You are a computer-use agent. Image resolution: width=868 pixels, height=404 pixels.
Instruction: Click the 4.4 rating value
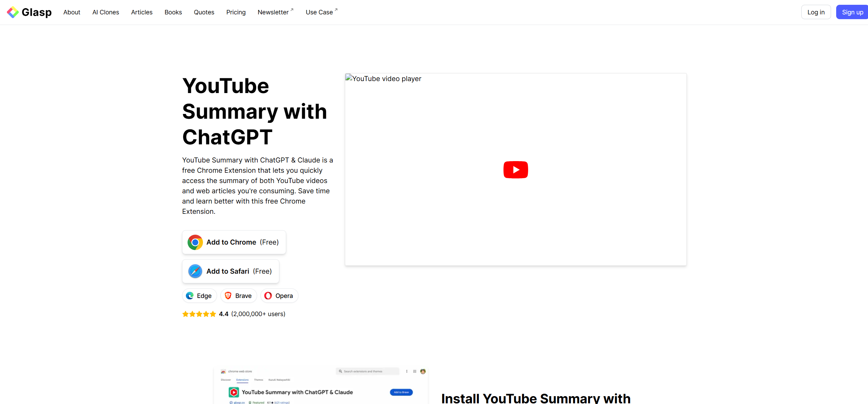click(x=224, y=314)
